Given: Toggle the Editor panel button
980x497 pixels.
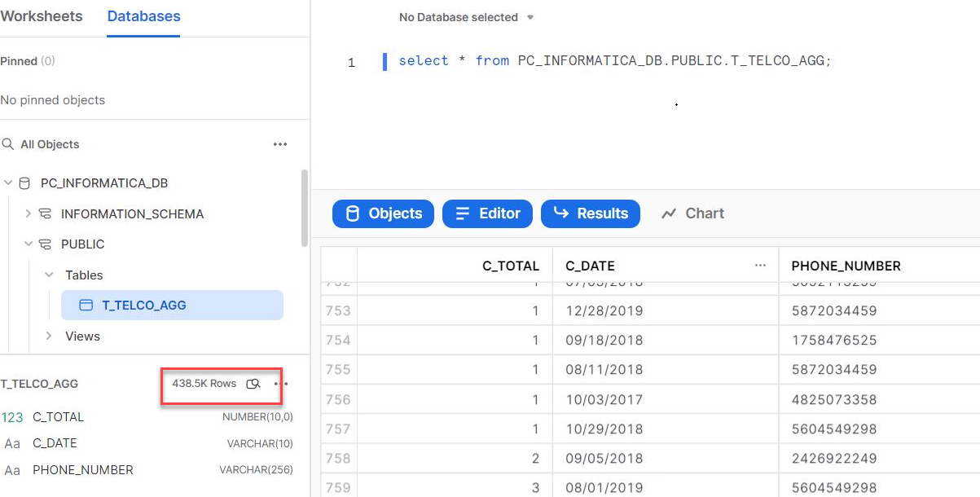Looking at the screenshot, I should coord(487,213).
